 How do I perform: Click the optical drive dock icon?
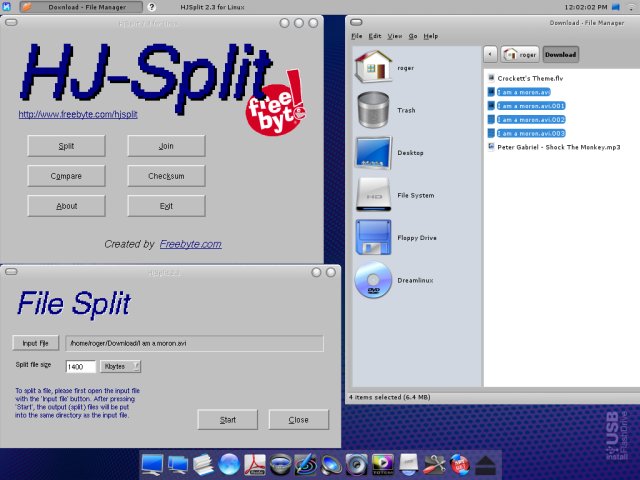click(x=408, y=464)
